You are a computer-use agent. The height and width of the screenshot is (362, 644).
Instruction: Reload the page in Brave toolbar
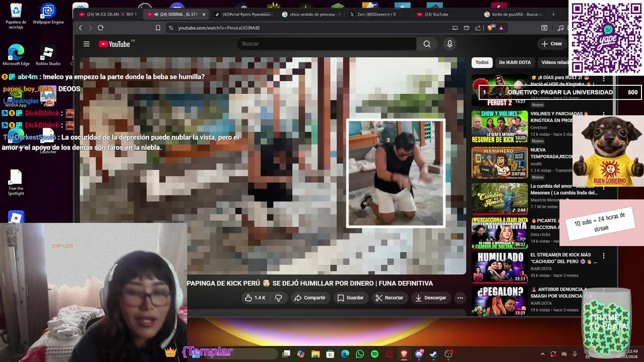point(101,28)
